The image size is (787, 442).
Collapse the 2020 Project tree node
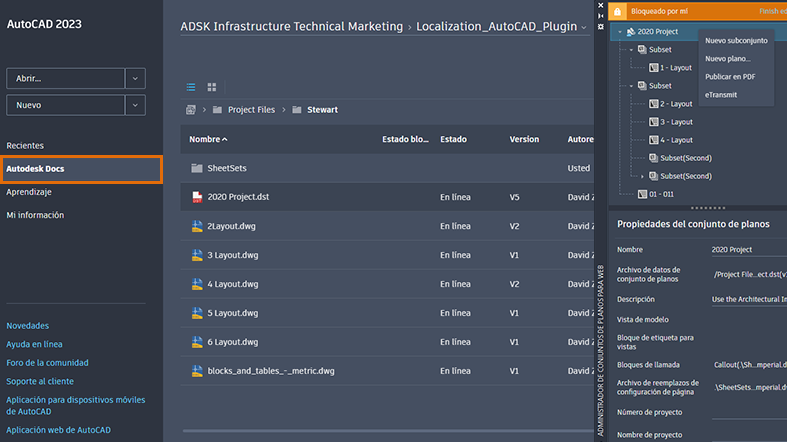(x=620, y=32)
